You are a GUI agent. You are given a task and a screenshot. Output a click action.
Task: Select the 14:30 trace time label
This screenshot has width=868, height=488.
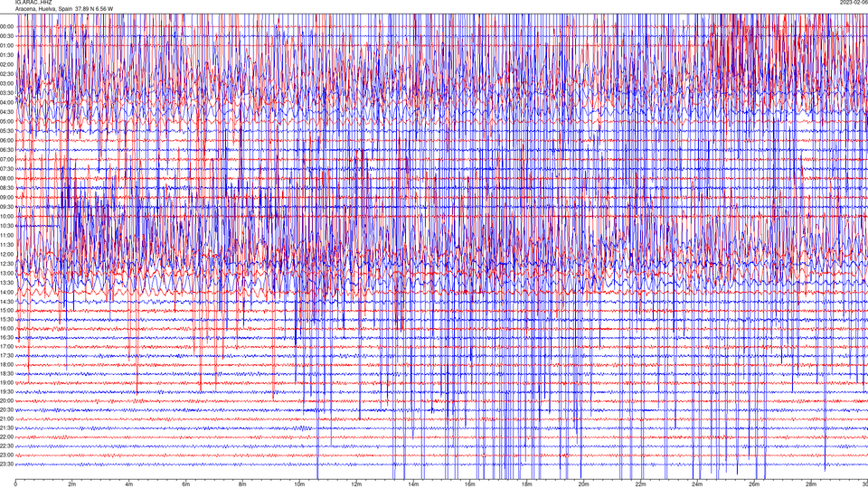pyautogui.click(x=6, y=302)
